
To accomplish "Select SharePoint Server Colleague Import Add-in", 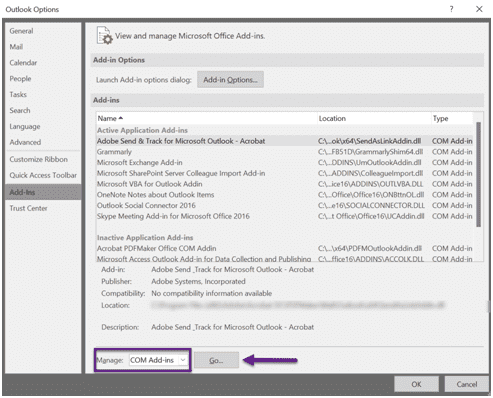I will coord(284,173).
